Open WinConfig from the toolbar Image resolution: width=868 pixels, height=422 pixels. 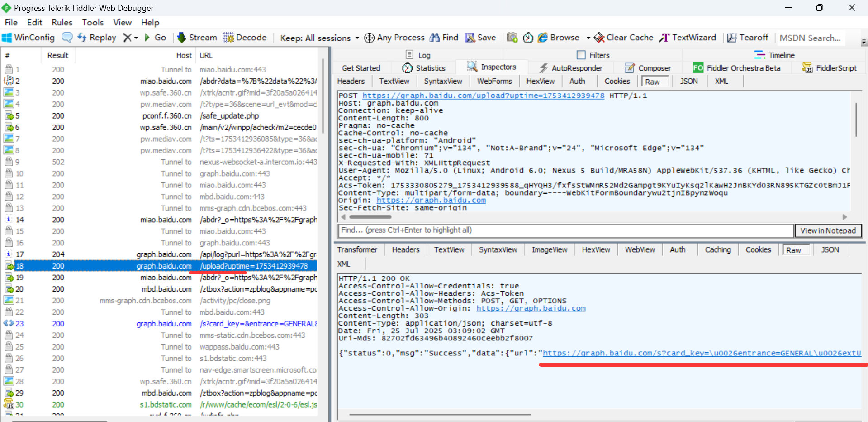tap(28, 38)
